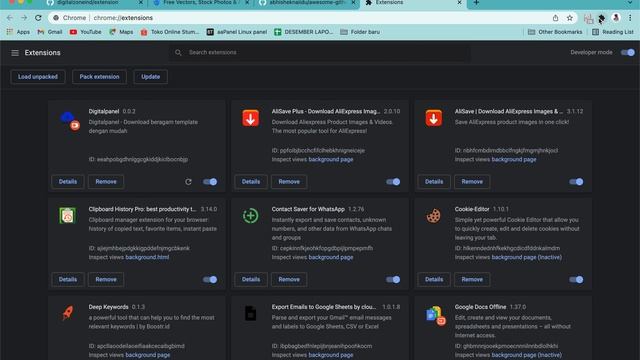Switch to Free Vectors, Stock Photos tab
This screenshot has height=360, width=640.
point(201,3)
